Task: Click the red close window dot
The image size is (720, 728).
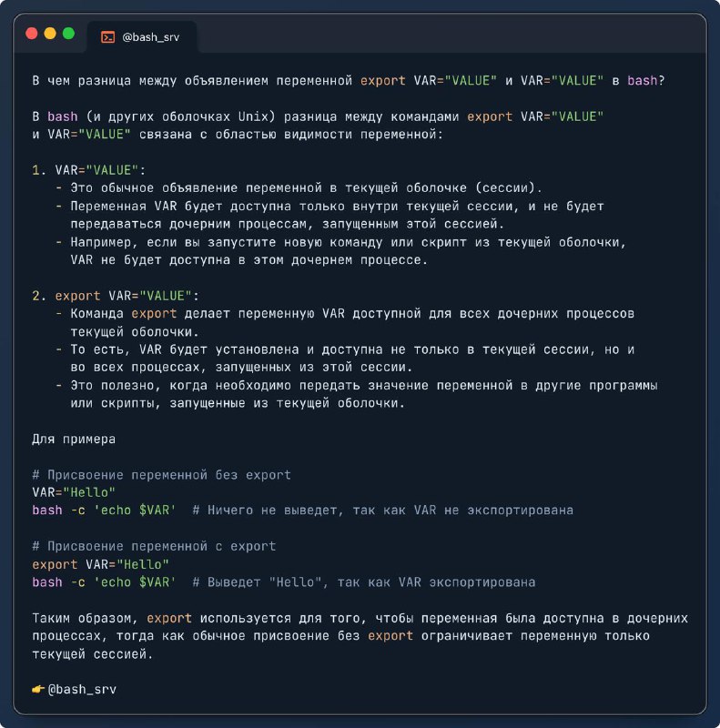Action: click(x=32, y=34)
